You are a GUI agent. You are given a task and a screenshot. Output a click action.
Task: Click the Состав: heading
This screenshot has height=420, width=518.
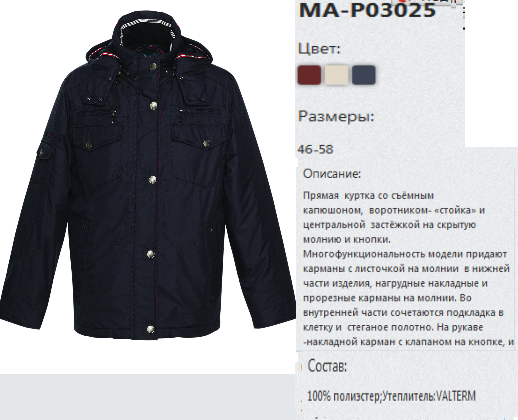(x=327, y=366)
